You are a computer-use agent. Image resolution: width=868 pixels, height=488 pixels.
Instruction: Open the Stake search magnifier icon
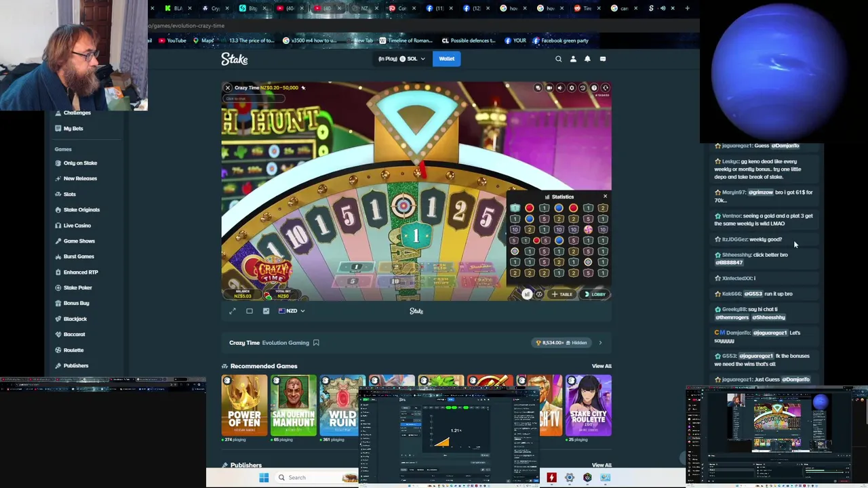tap(559, 59)
